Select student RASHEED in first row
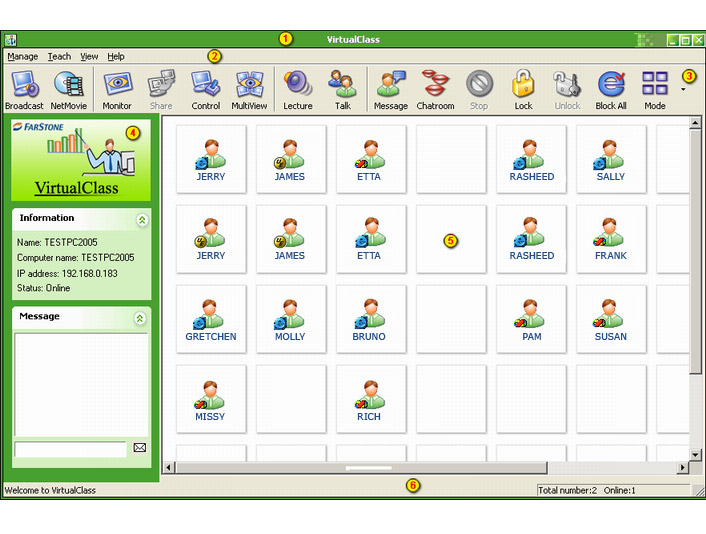Viewport: 706px width, 534px height. click(531, 159)
